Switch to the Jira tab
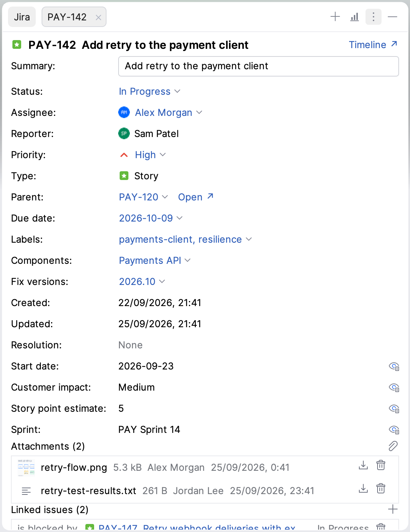The width and height of the screenshot is (410, 532). [22, 17]
